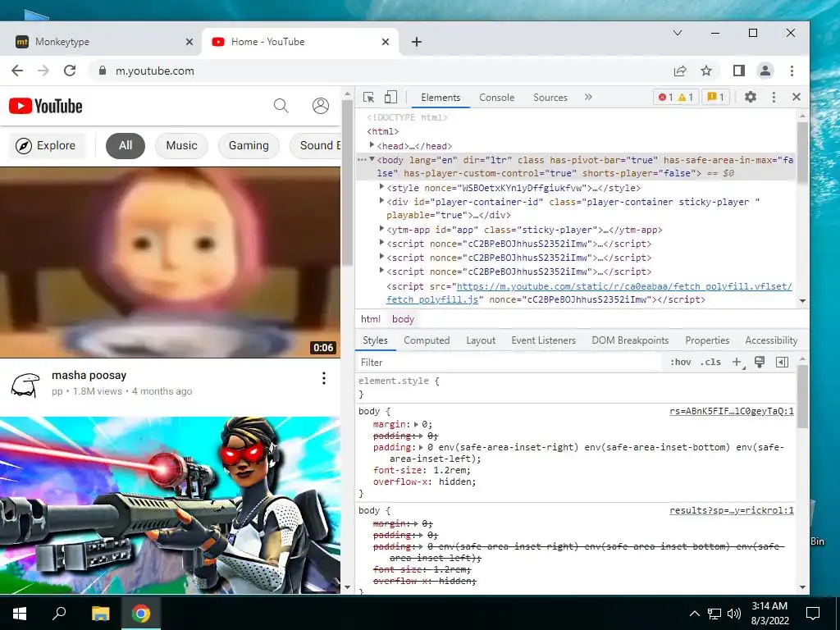Image resolution: width=840 pixels, height=630 pixels.
Task: Click the styles Filter input field
Action: coord(509,362)
